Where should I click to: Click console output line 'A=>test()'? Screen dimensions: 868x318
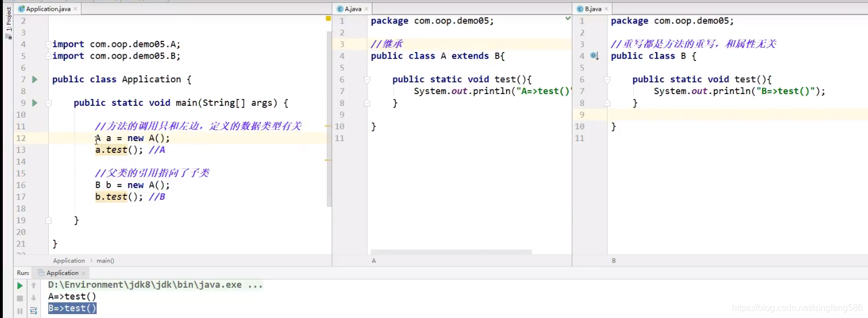pyautogui.click(x=72, y=297)
